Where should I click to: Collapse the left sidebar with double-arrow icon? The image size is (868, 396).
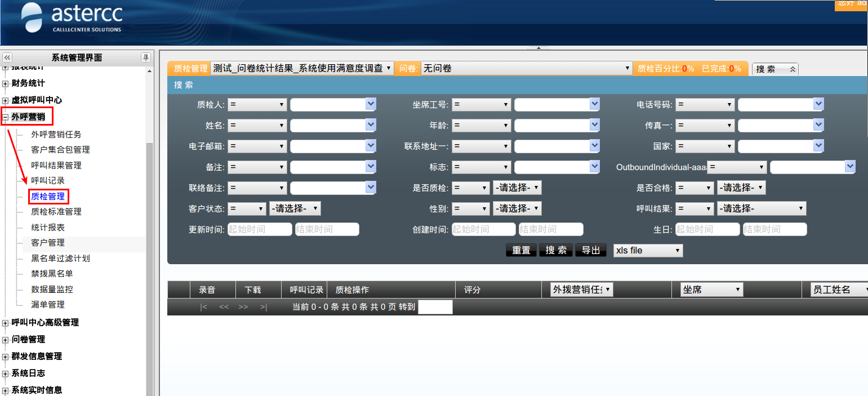[x=7, y=57]
